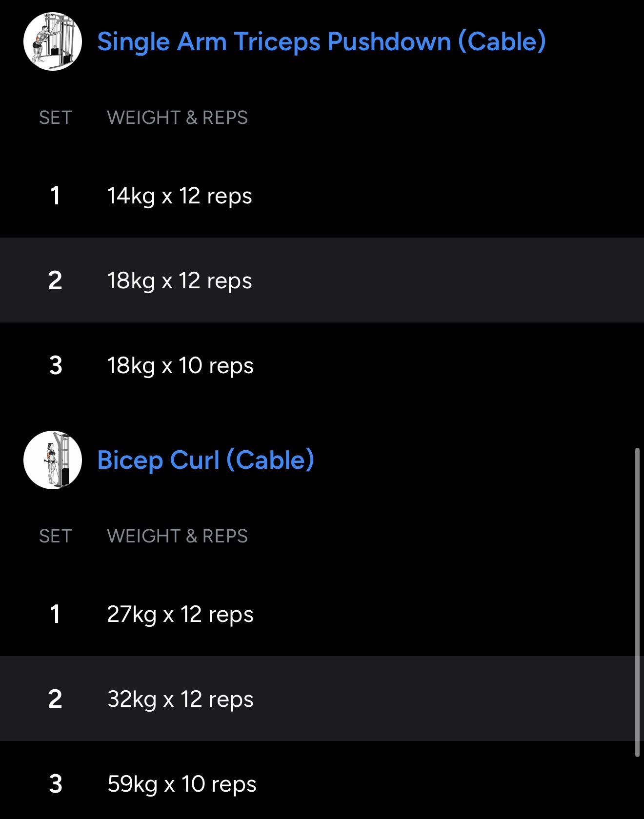Select the 18kg x 12 reps entry

[180, 280]
